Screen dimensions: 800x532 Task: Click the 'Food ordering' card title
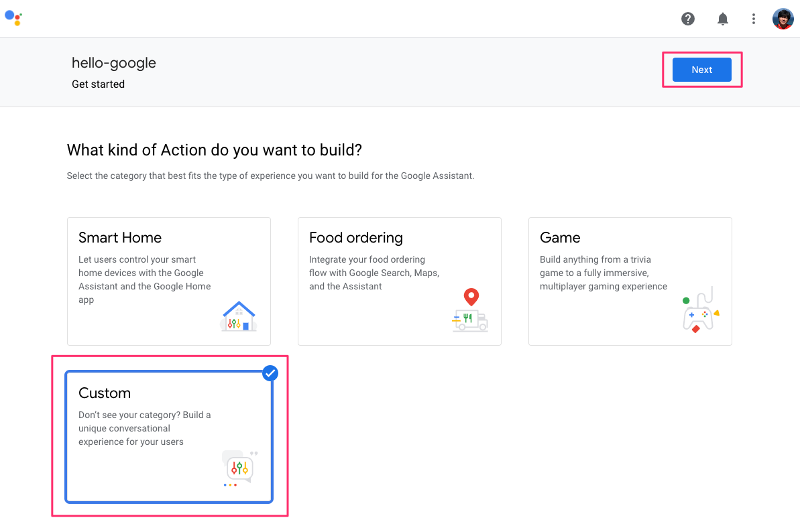point(355,238)
